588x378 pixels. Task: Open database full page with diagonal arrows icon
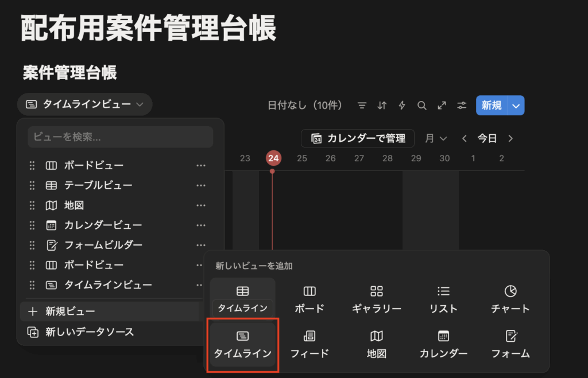tap(442, 106)
